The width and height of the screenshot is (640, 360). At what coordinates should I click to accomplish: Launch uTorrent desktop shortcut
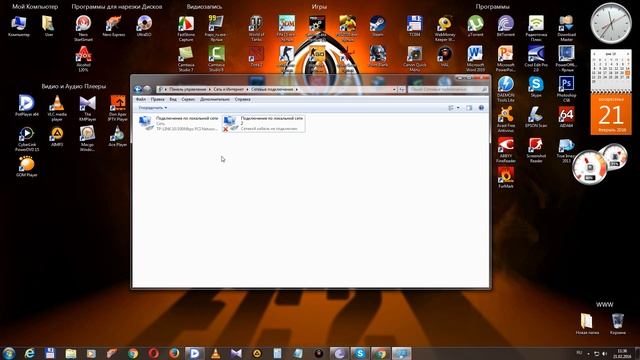pyautogui.click(x=475, y=27)
